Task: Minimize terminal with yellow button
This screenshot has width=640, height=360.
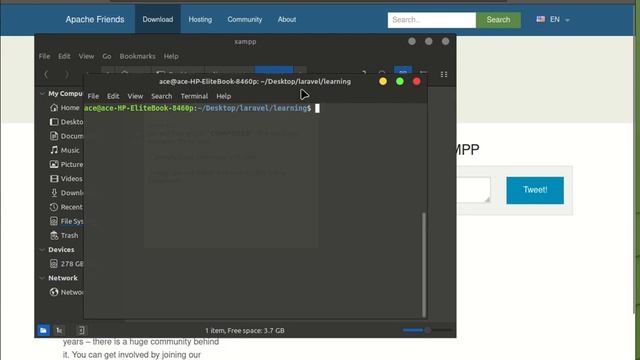Action: click(383, 81)
